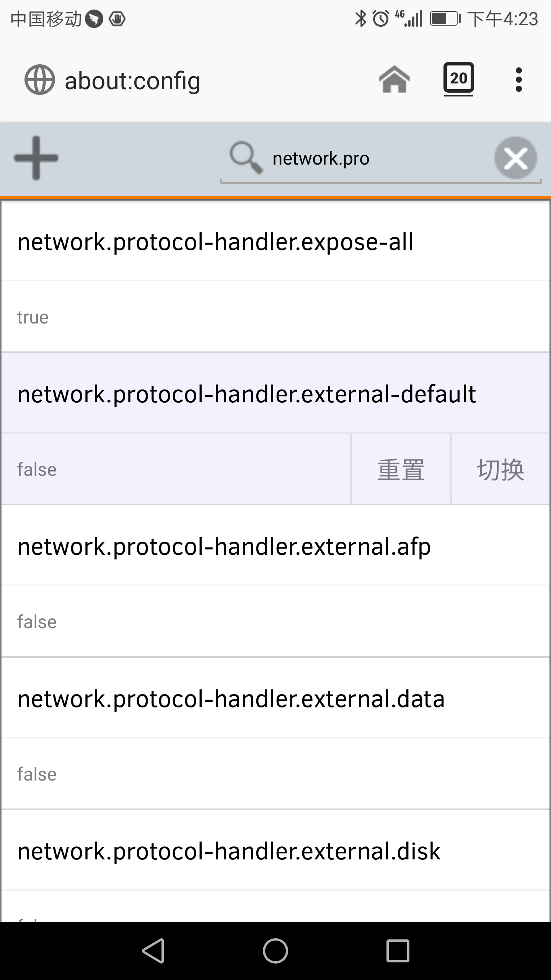Reset external-default with 重置 button
Image resolution: width=551 pixels, height=980 pixels.
(401, 469)
